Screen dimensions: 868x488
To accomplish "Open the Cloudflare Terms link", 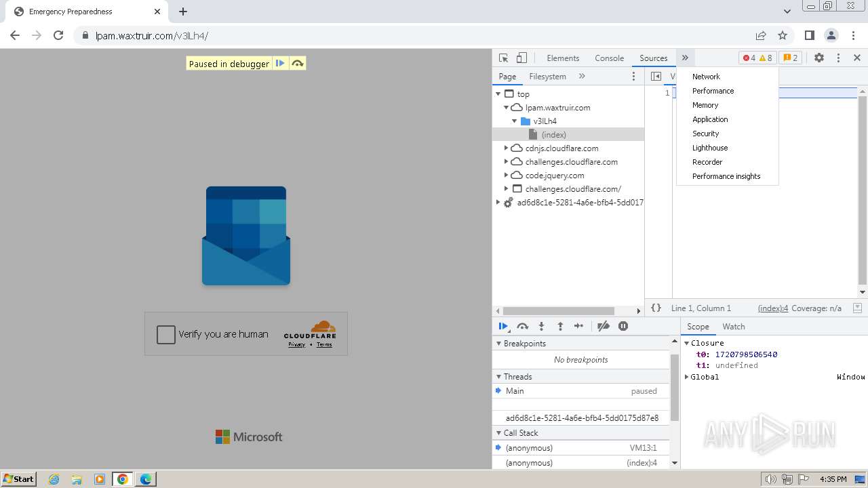I will coord(324,344).
